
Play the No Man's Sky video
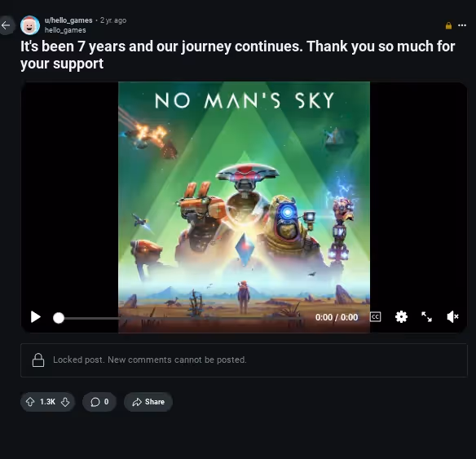pyautogui.click(x=36, y=317)
